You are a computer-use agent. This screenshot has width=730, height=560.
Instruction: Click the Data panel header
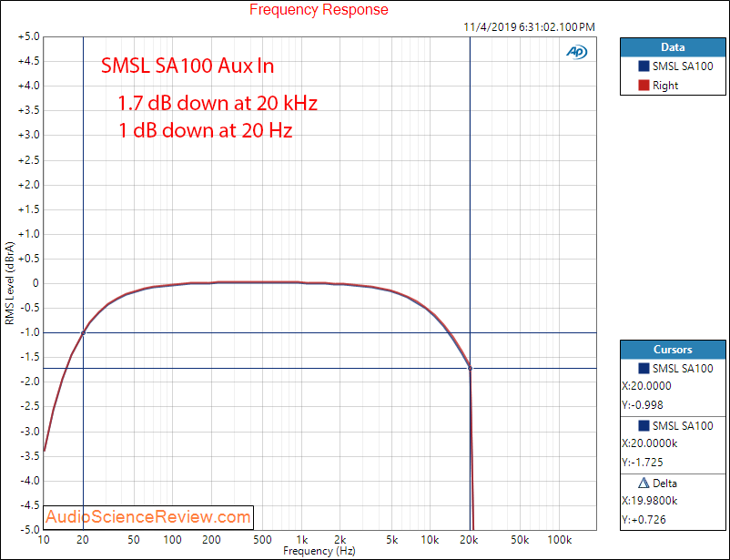coord(673,47)
